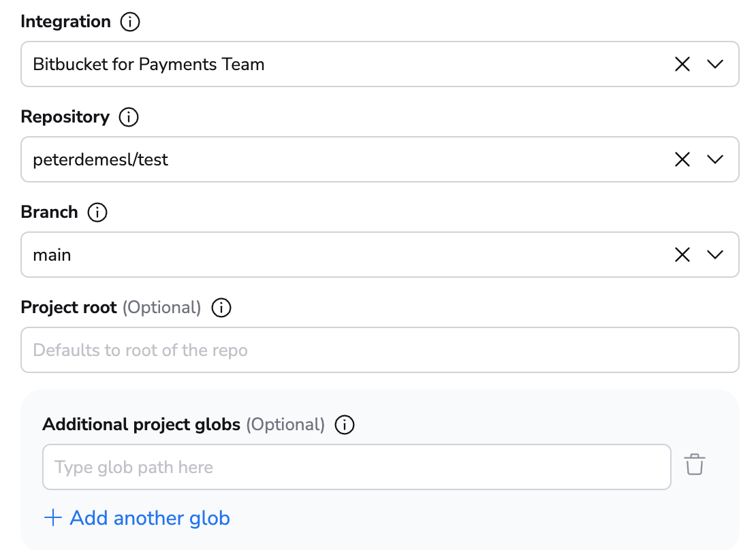Expand the Repository dropdown list
Viewport: 756px width, 550px height.
(x=715, y=159)
